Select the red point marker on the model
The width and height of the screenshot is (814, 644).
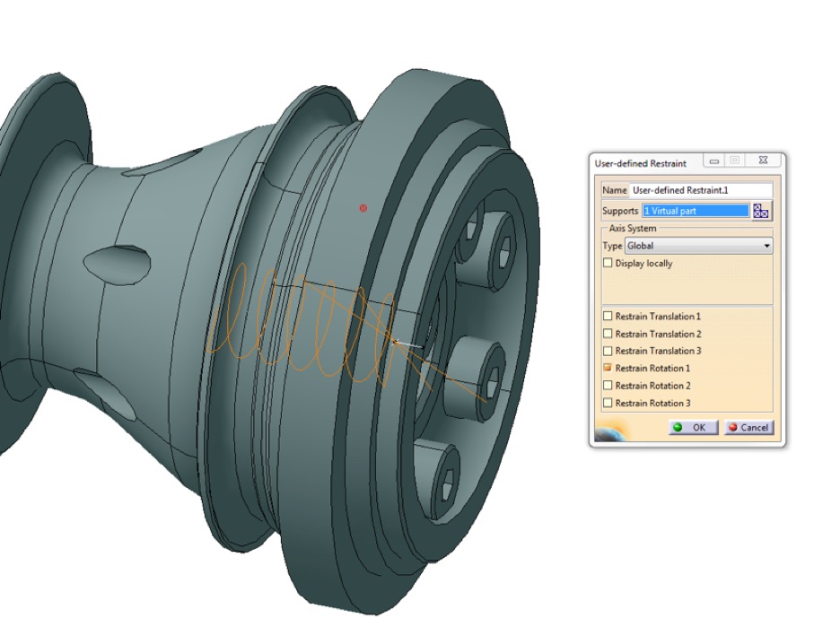click(363, 208)
